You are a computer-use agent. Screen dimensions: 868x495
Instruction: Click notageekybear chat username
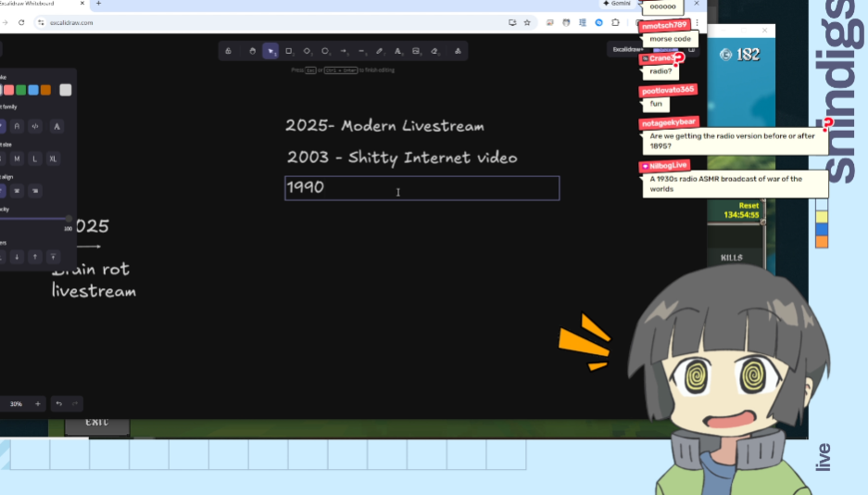[669, 123]
